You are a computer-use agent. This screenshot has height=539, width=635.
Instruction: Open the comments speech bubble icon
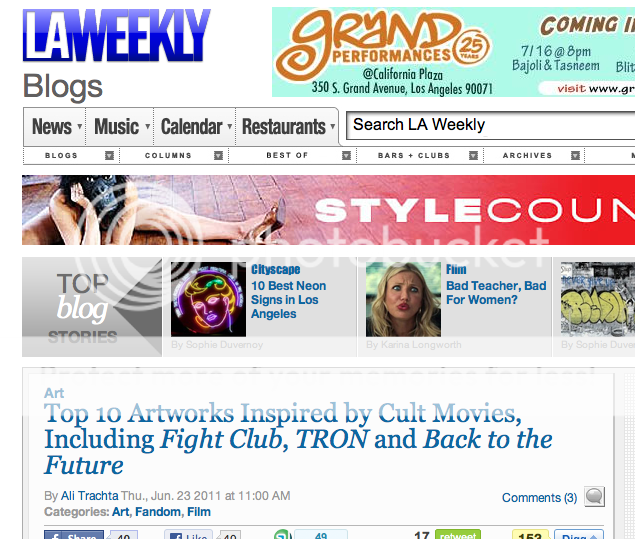[594, 496]
